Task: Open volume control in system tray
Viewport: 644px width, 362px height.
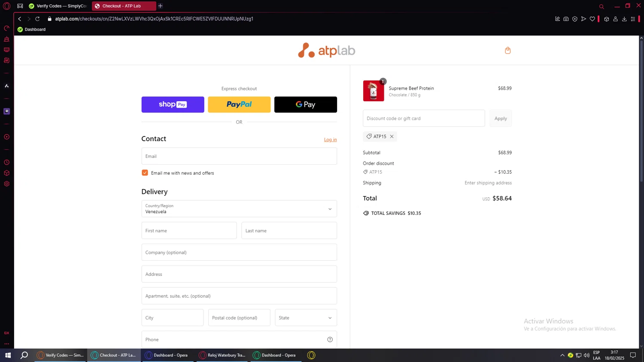Action: [x=586, y=355]
